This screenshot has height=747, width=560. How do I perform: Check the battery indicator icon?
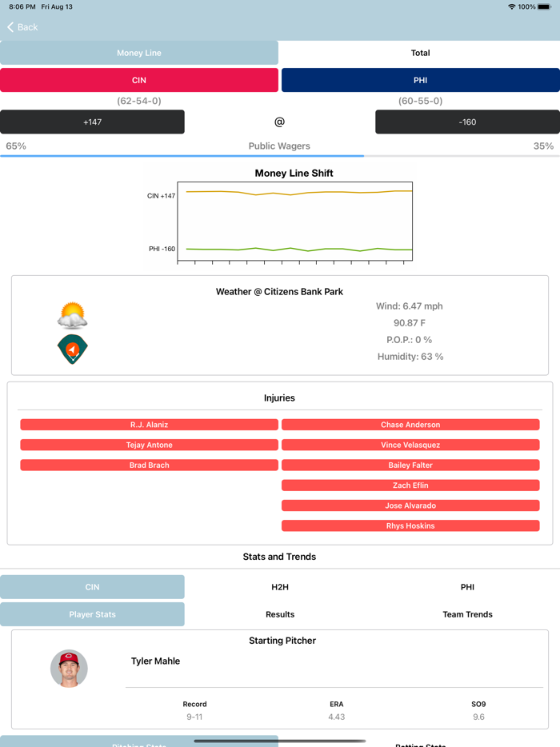[544, 6]
